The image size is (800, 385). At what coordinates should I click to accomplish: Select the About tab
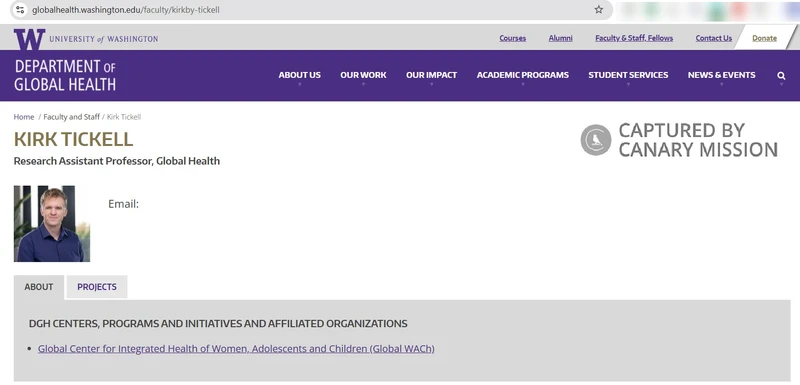coord(39,287)
